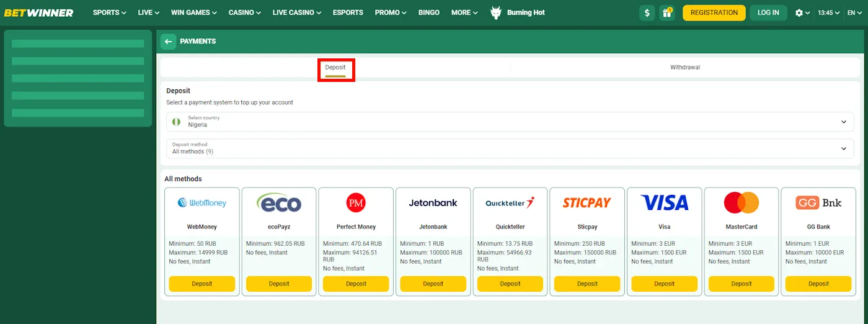The height and width of the screenshot is (324, 868).
Task: Open the dollar deposit icon in header
Action: pos(647,12)
